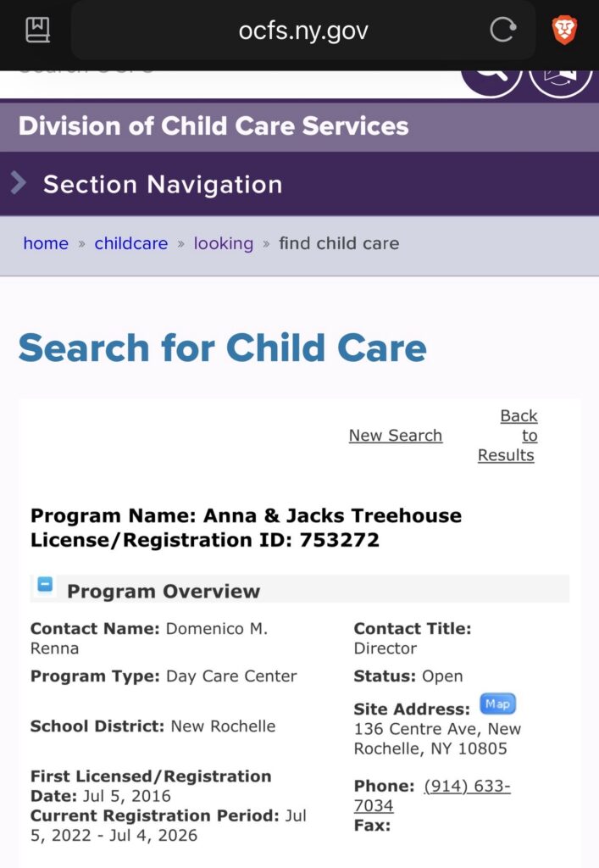Follow the looking breadcrumb link
The height and width of the screenshot is (868, 599).
click(224, 243)
